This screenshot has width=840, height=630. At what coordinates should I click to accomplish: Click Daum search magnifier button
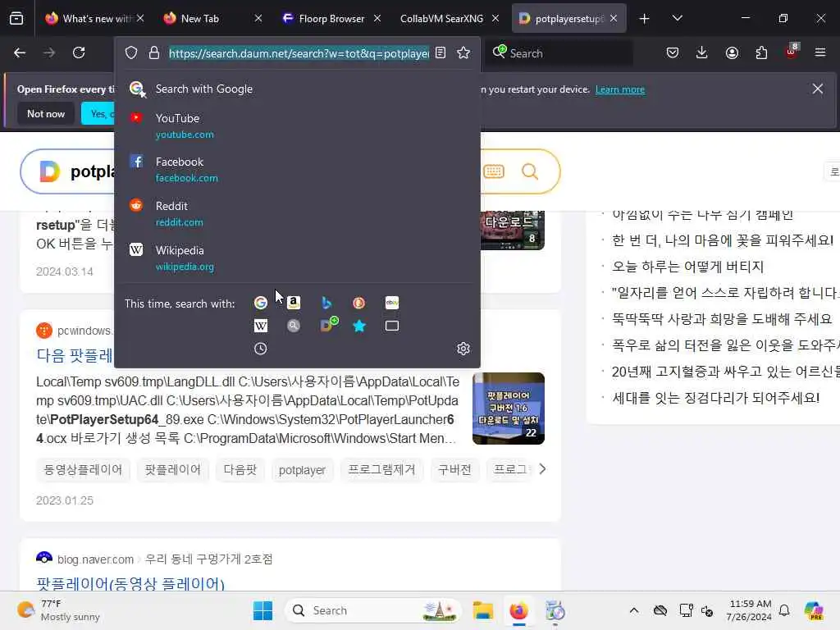click(530, 171)
